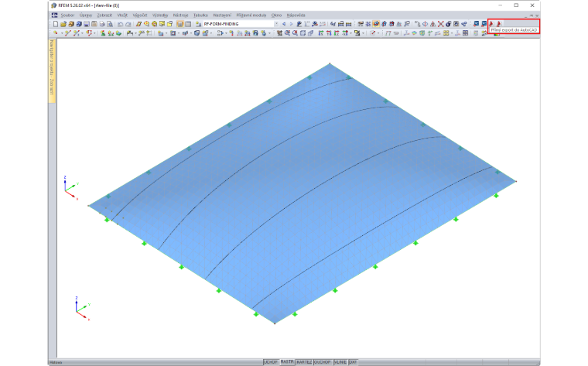
Task: Create a new model with New icon
Action: 56,24
